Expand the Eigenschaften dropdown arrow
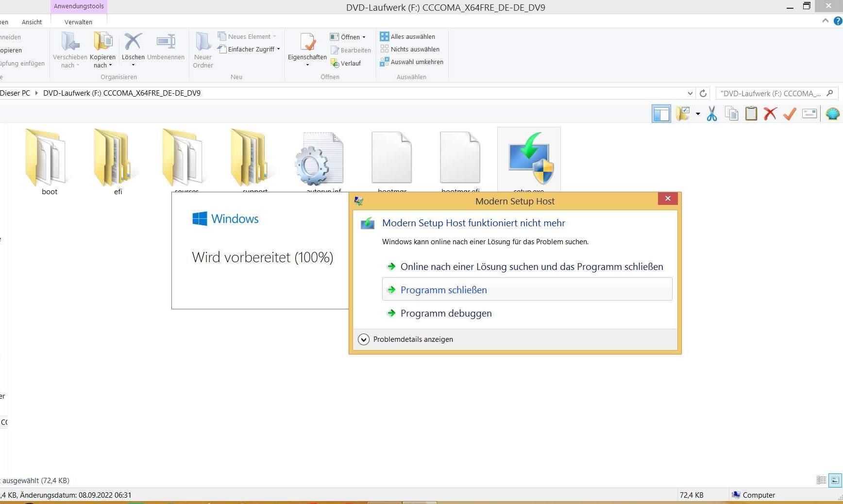The height and width of the screenshot is (504, 843). pyautogui.click(x=307, y=65)
